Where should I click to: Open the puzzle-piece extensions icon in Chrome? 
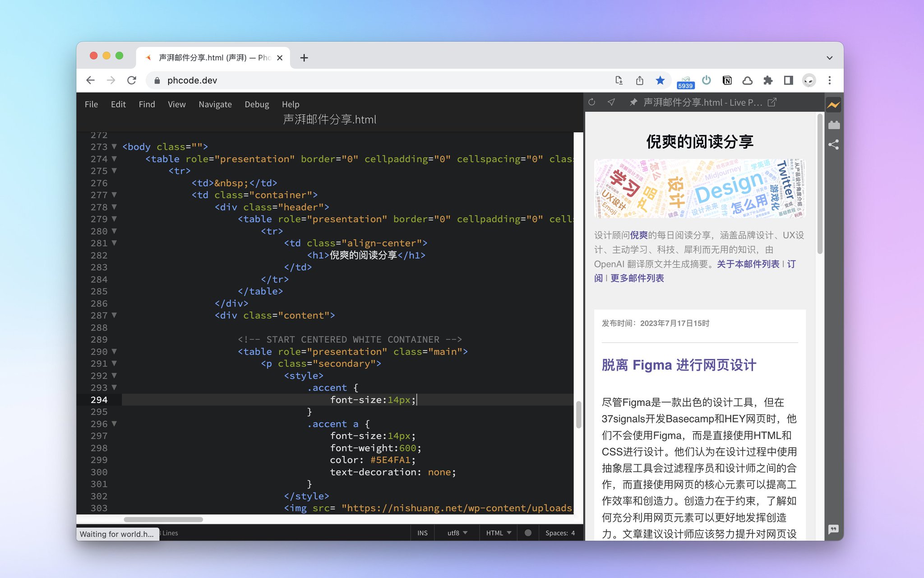point(768,80)
